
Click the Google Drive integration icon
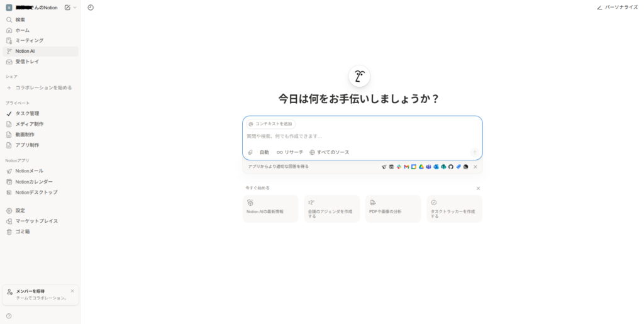421,167
